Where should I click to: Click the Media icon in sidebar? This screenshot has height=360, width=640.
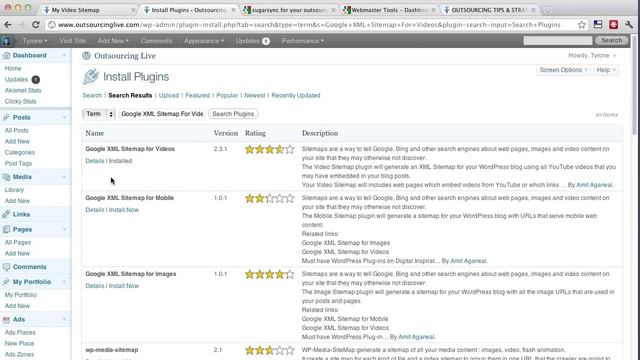tap(6, 177)
